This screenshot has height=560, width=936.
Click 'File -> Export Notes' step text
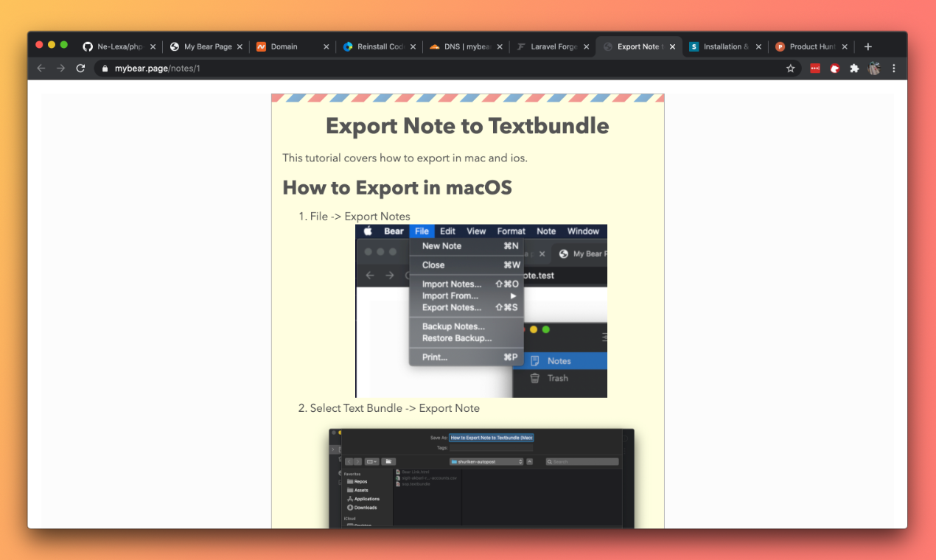click(360, 216)
